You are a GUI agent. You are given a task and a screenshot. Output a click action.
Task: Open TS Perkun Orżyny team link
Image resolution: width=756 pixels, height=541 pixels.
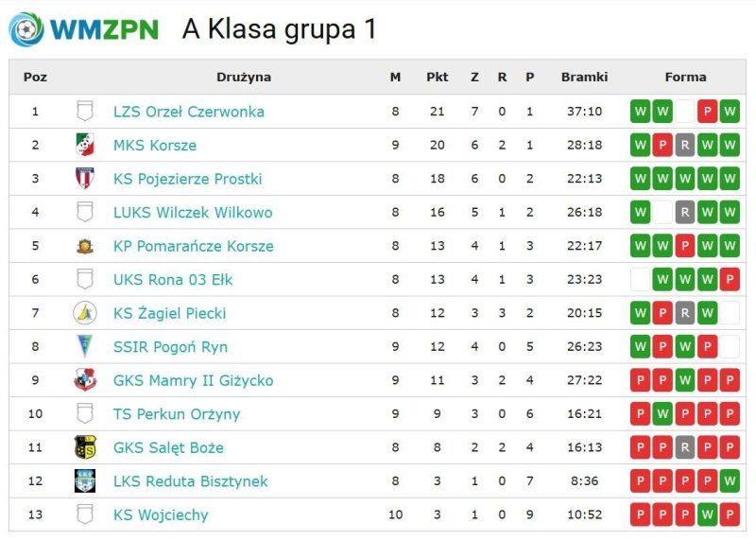pos(176,414)
